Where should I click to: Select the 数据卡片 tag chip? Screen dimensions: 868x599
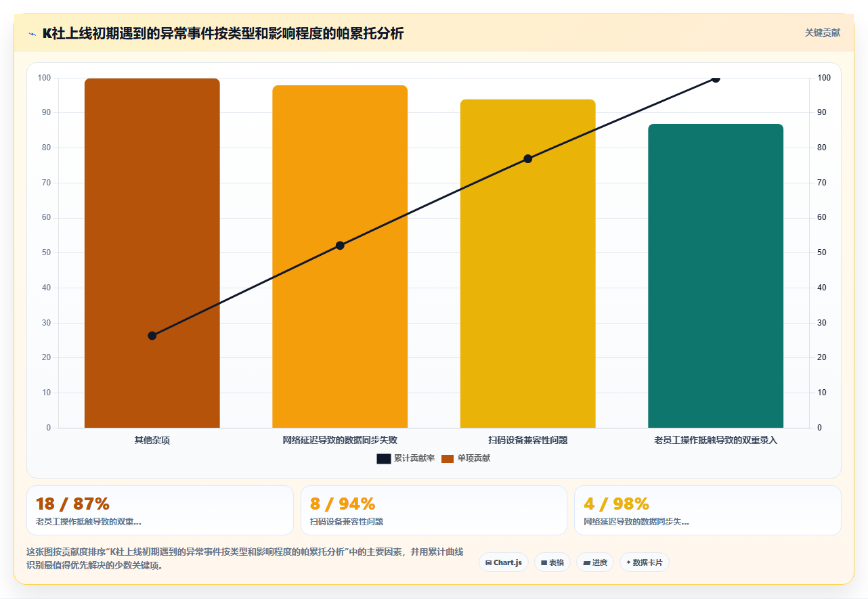click(x=645, y=562)
